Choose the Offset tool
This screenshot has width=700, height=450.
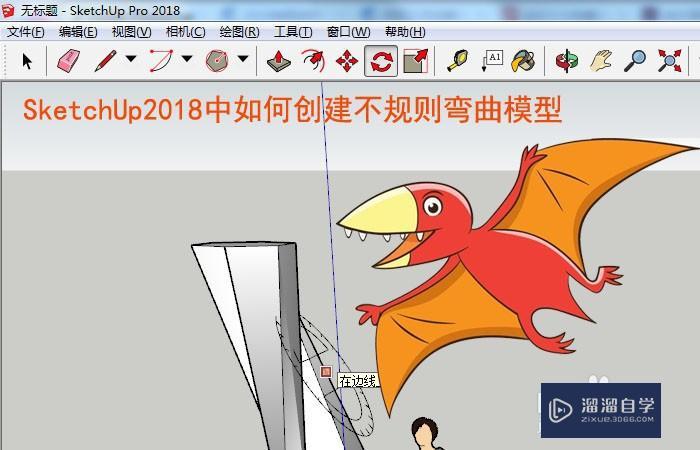tap(313, 61)
